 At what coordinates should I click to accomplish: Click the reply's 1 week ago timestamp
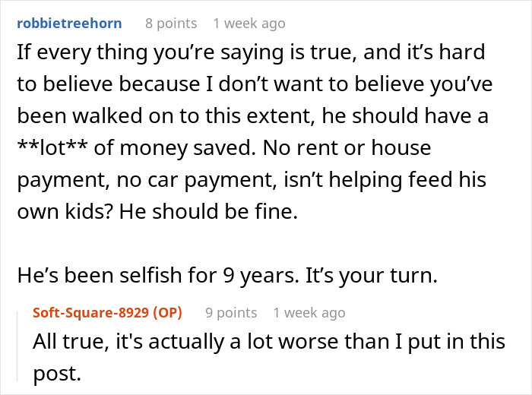[309, 313]
